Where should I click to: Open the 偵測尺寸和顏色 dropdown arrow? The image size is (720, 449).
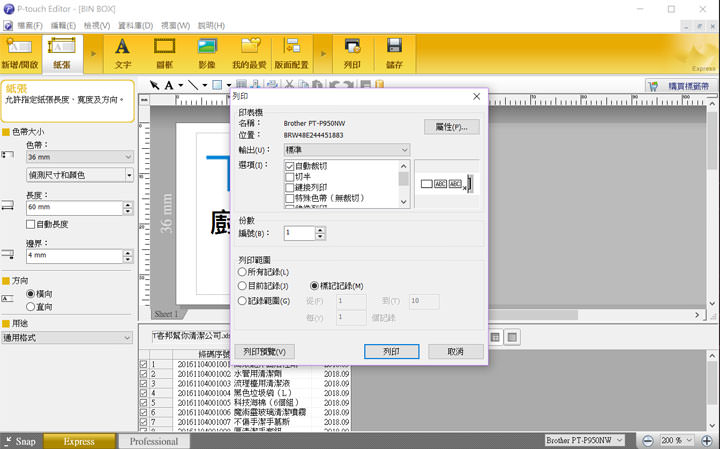pos(129,175)
